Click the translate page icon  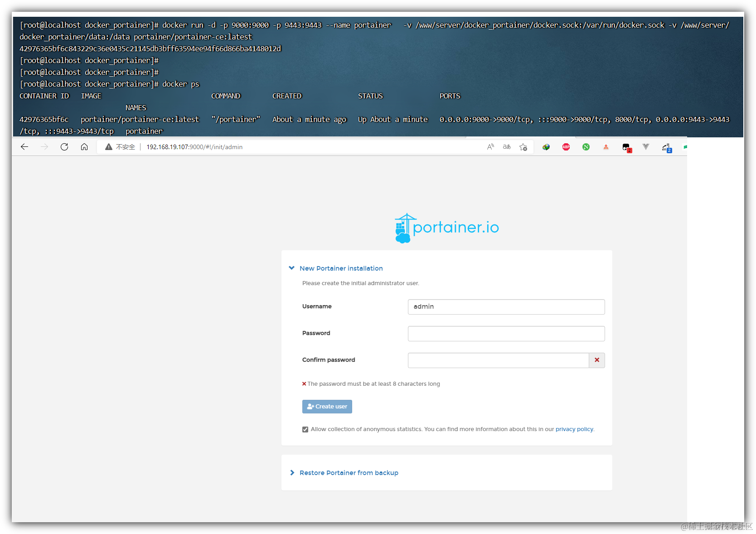point(507,147)
